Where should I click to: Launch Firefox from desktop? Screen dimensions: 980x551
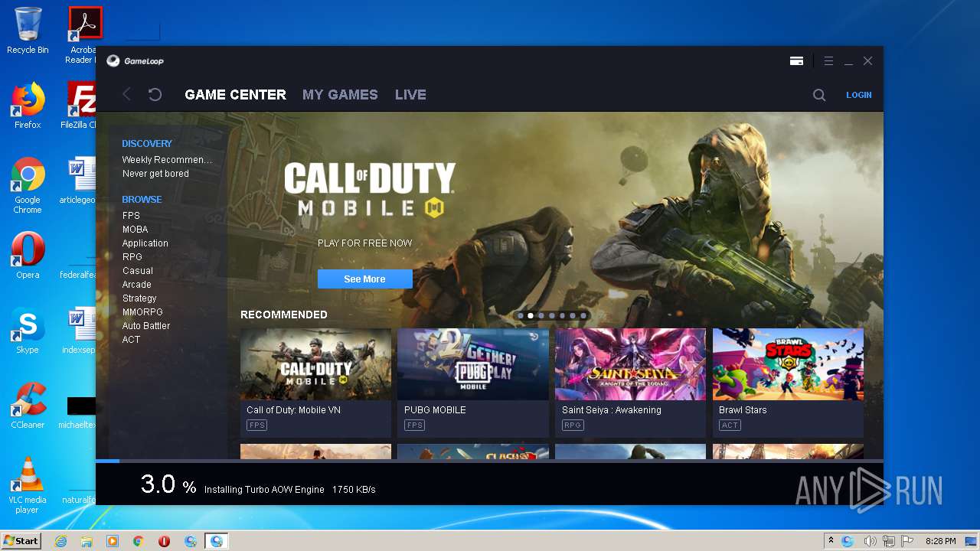(28, 106)
